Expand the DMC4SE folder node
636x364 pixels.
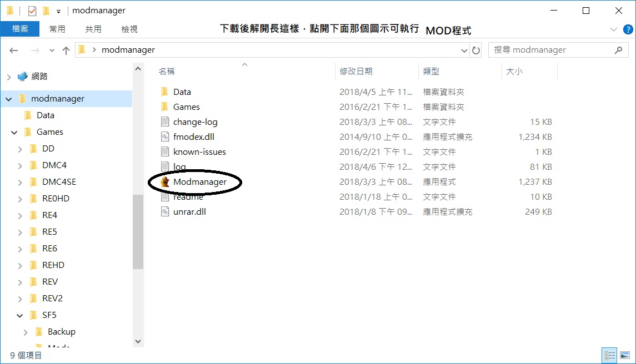tap(20, 183)
